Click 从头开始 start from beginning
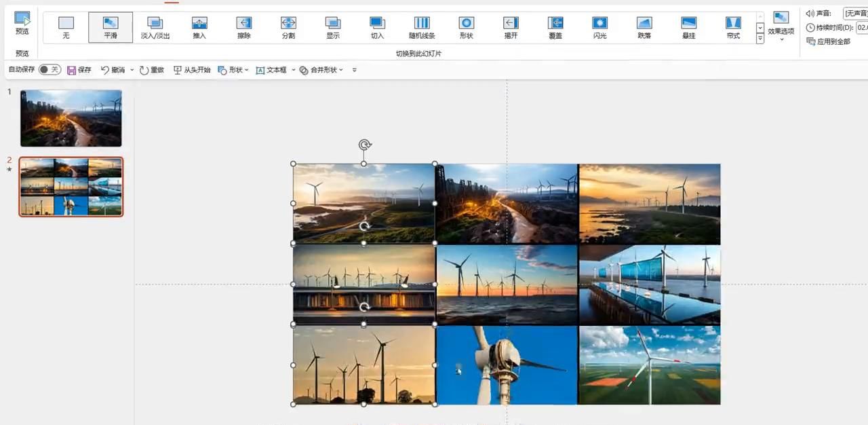This screenshot has height=425, width=868. click(192, 70)
